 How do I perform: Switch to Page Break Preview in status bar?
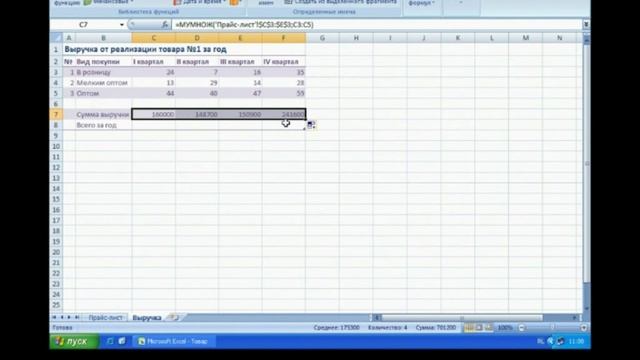[488, 327]
